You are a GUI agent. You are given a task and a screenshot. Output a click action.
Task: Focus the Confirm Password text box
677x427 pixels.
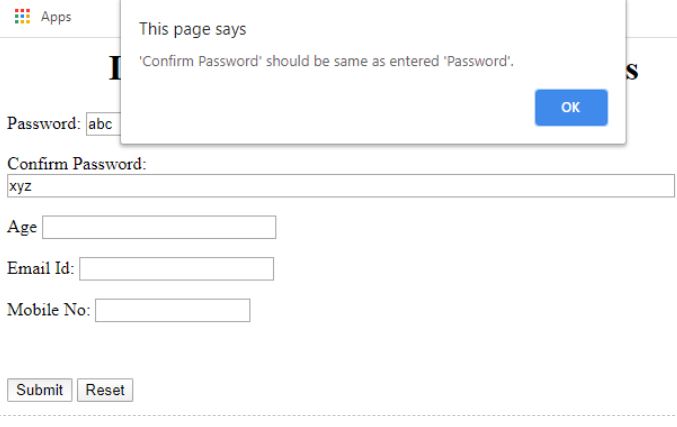coord(340,186)
